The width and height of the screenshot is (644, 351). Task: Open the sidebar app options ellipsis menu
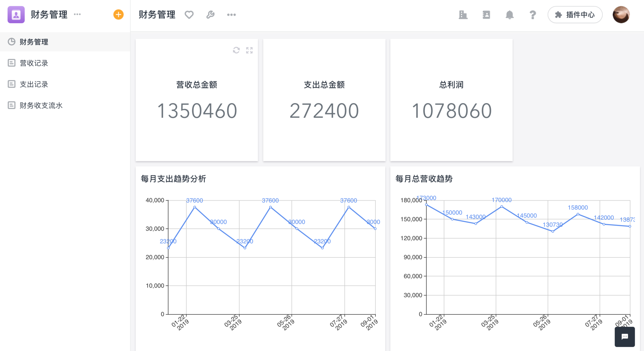[x=77, y=14]
